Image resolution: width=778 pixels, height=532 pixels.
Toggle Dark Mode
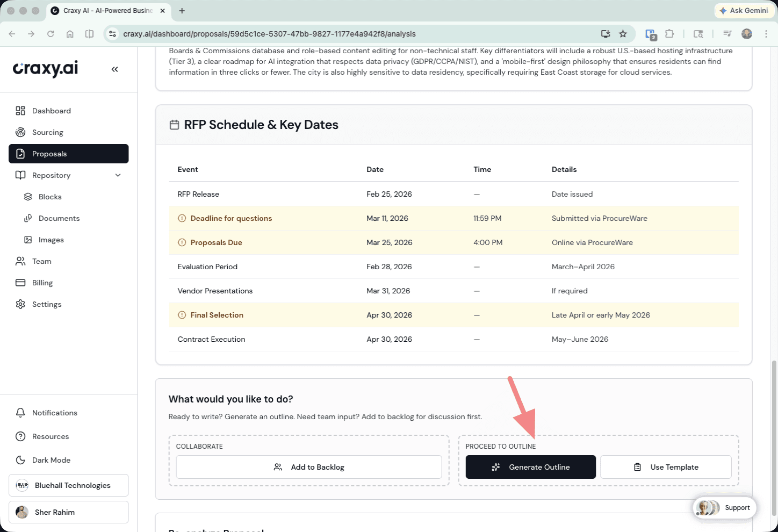[68, 460]
